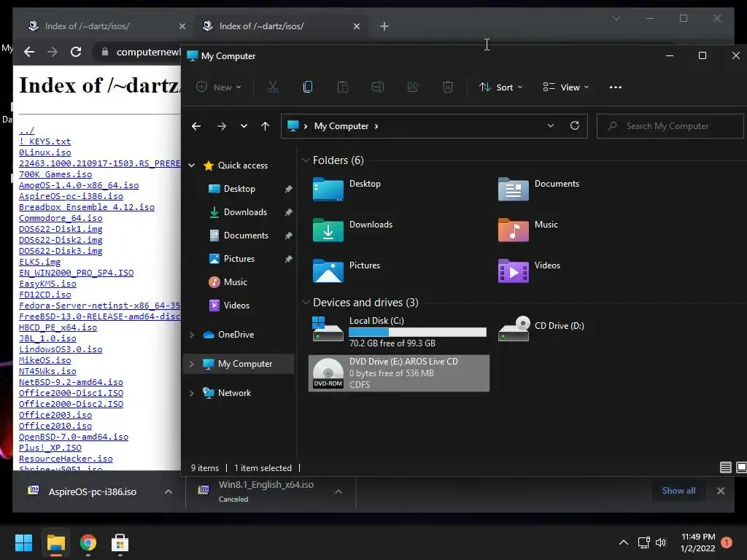The height and width of the screenshot is (560, 747).
Task: Open the clock and date in taskbar
Action: 697,542
